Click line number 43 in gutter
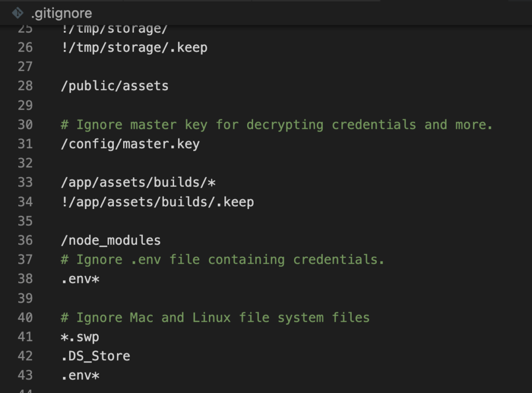Image resolution: width=532 pixels, height=393 pixels. (x=25, y=376)
